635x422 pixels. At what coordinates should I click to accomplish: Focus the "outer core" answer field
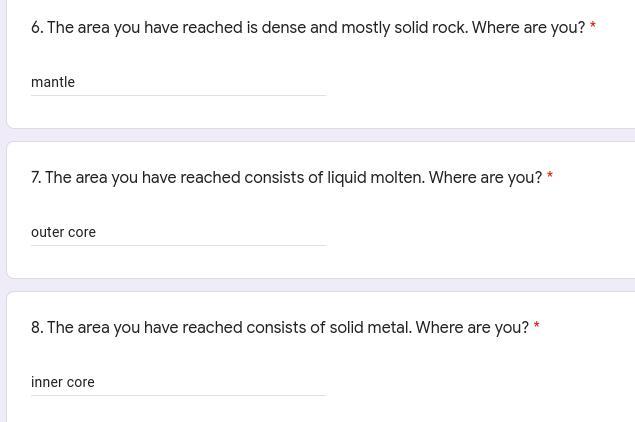[x=178, y=232]
